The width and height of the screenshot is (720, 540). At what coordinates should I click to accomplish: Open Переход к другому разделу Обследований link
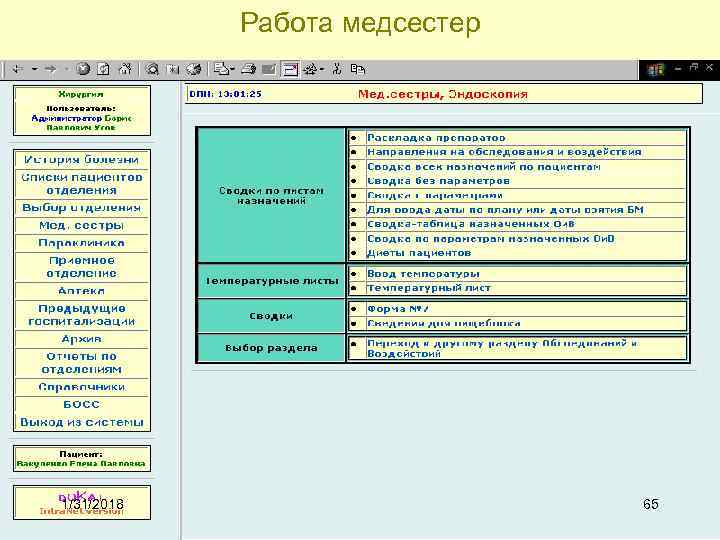click(501, 349)
